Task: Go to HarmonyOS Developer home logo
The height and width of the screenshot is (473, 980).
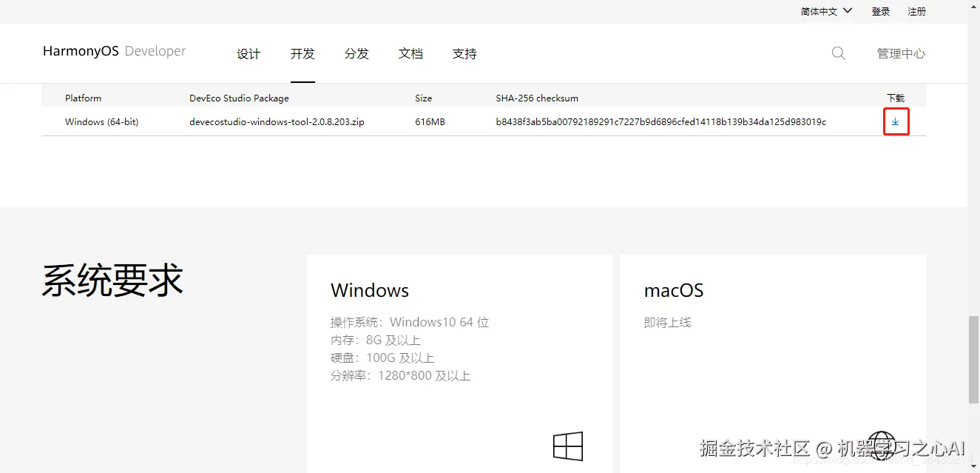Action: (115, 51)
